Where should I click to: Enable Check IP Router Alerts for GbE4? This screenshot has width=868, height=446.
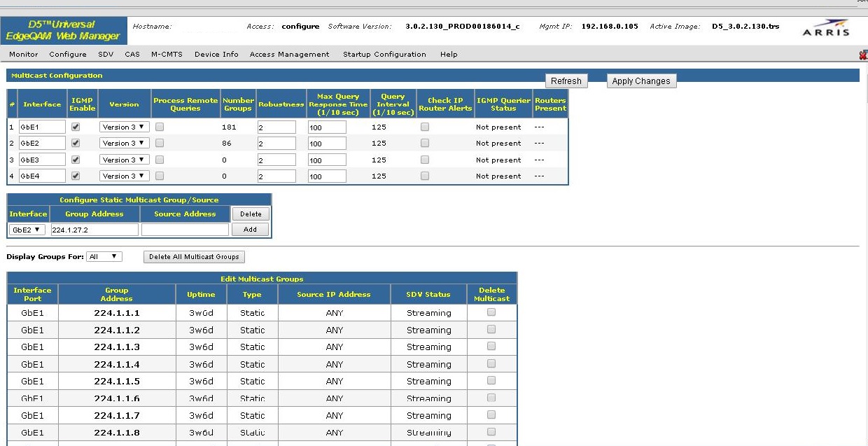click(424, 176)
